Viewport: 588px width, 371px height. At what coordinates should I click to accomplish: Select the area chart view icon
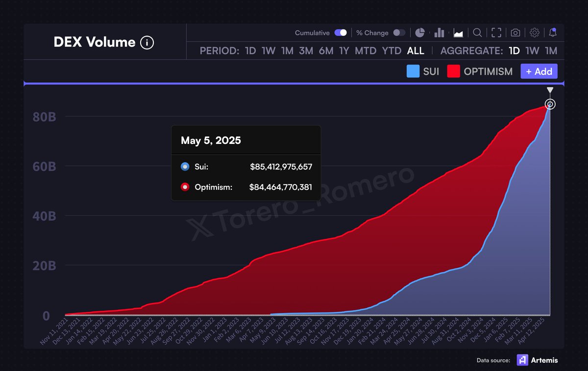pyautogui.click(x=459, y=33)
